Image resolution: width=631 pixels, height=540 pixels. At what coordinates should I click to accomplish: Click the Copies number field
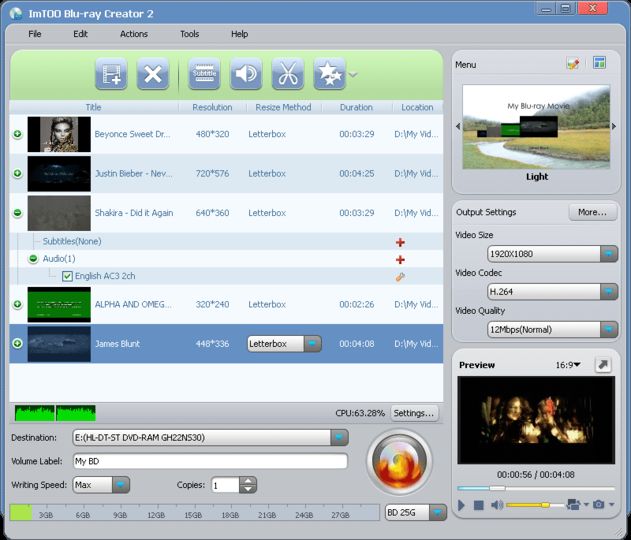coord(225,485)
